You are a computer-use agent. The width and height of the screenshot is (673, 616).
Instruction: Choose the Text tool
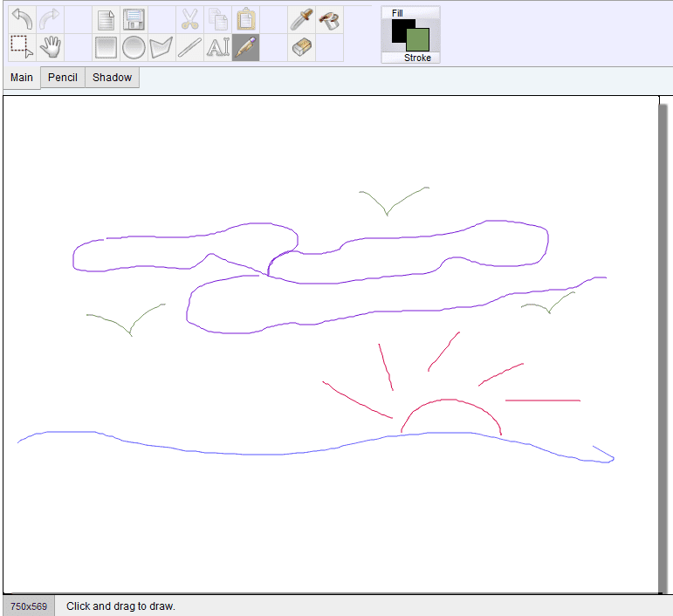pyautogui.click(x=217, y=47)
